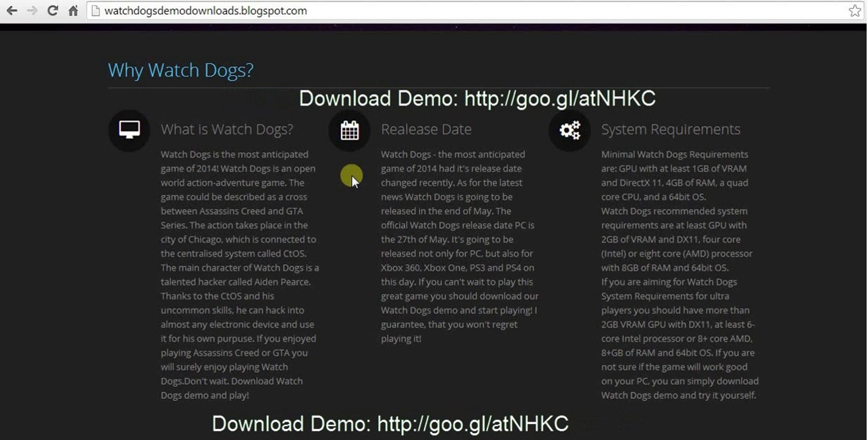Click the page info icon beside the URL
Viewport: 868px width, 440px height.
[95, 10]
